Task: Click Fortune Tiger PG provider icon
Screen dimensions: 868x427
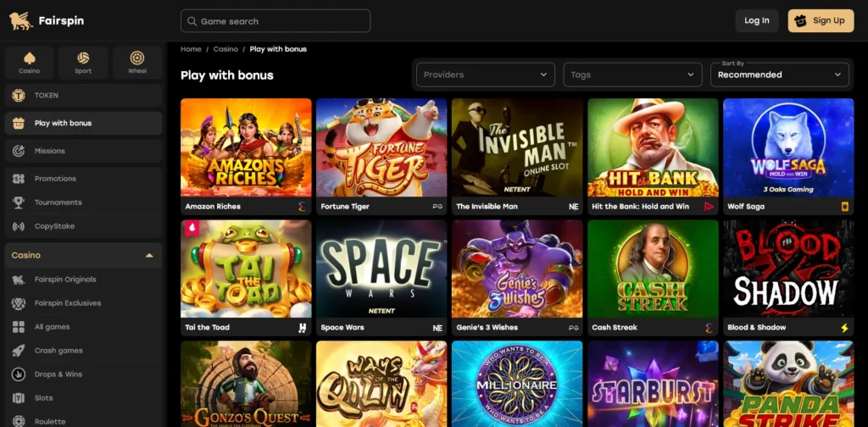Action: coord(437,207)
